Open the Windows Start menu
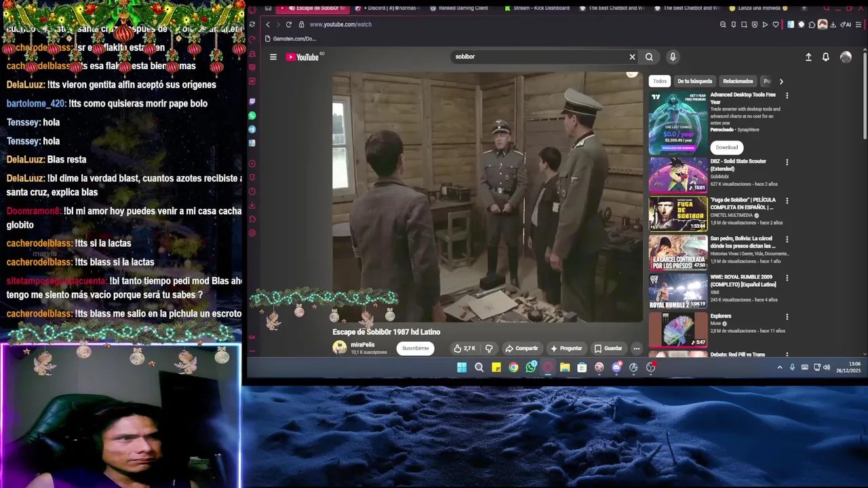Screen dimensions: 868x488 click(462, 367)
